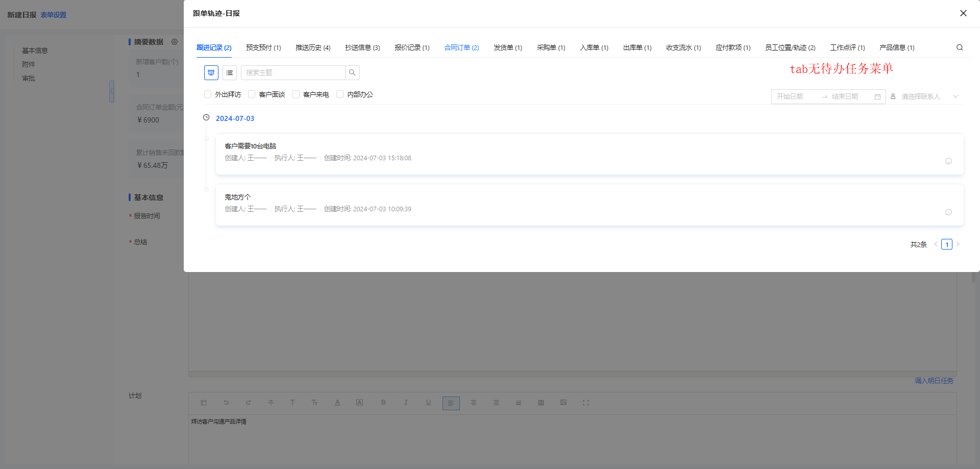
Task: Switch to 出库单 (1) tab
Action: tap(638, 48)
